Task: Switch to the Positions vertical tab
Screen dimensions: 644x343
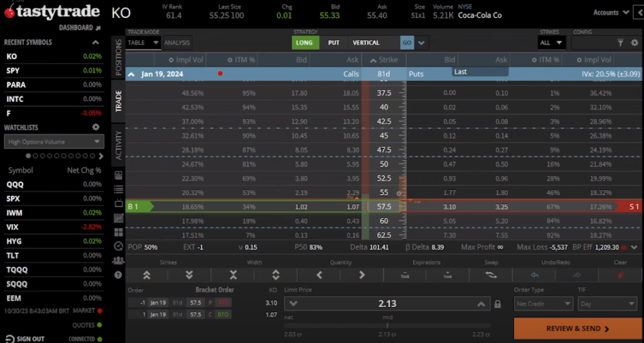Action: click(118, 58)
